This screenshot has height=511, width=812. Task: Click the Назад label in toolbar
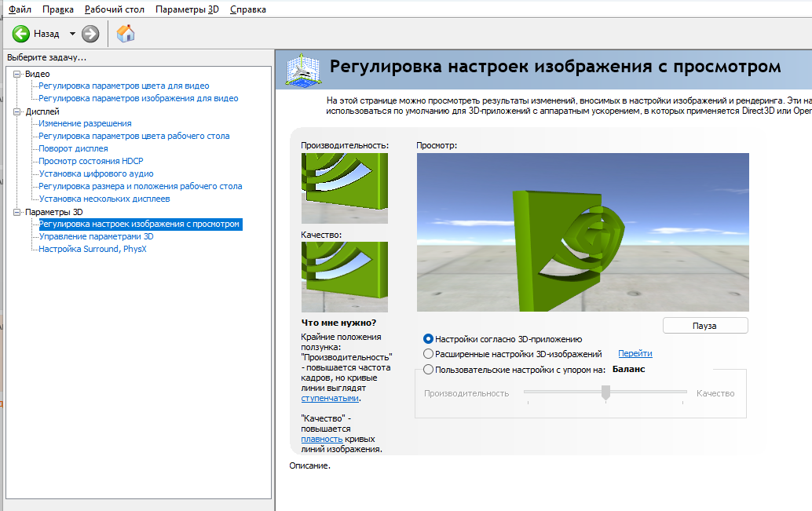[x=46, y=34]
